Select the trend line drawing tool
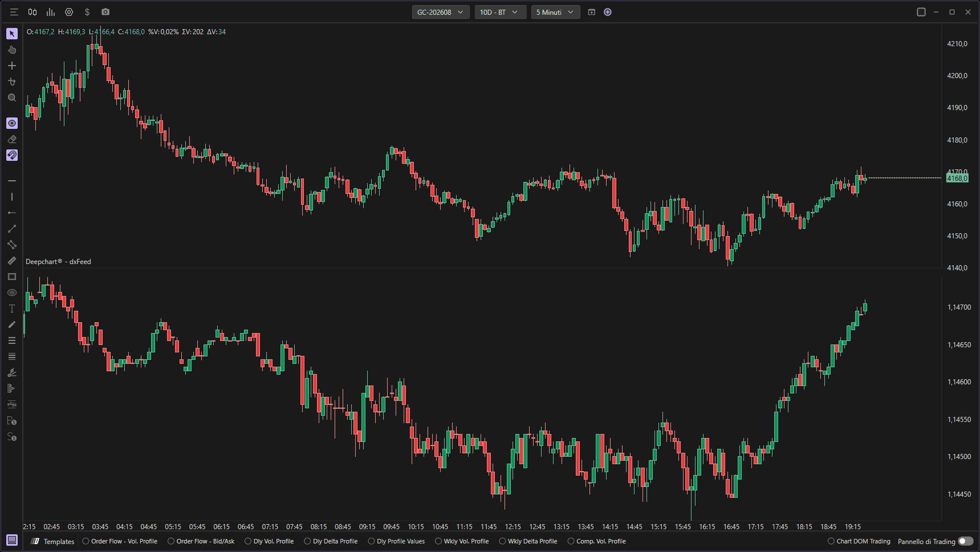The width and height of the screenshot is (980, 552). pyautogui.click(x=12, y=229)
